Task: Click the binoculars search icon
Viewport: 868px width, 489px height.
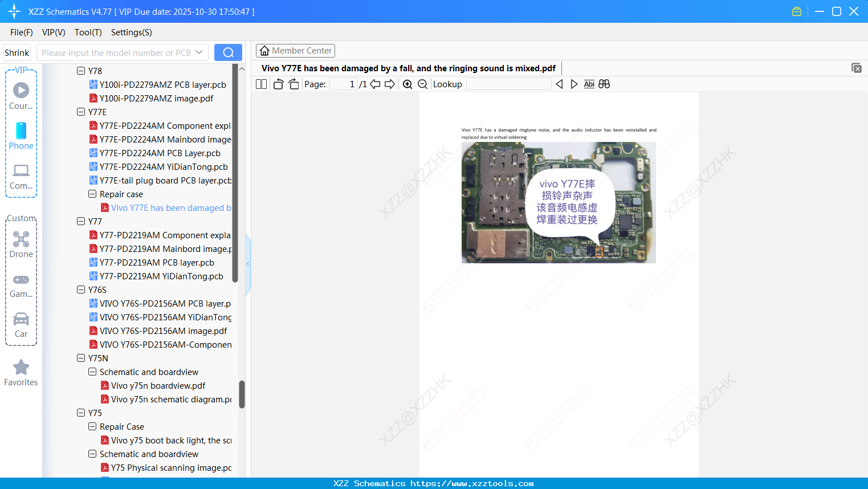Action: coord(604,84)
